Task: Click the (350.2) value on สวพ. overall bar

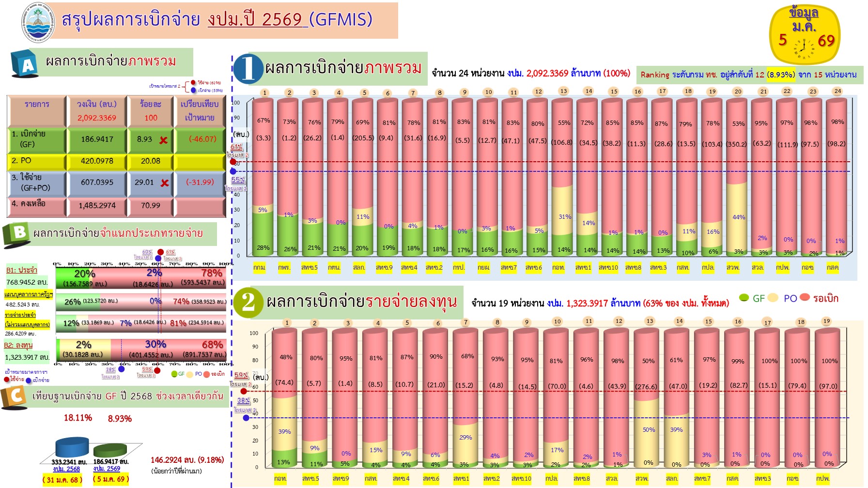Action: [x=737, y=144]
